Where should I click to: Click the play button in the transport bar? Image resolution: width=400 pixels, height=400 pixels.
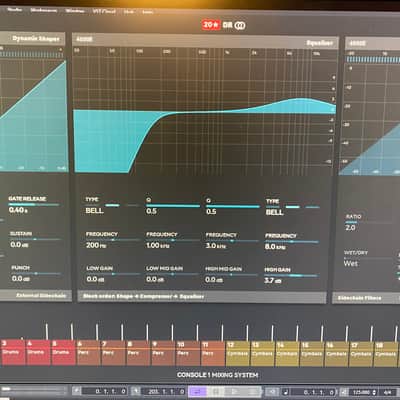click(x=235, y=392)
